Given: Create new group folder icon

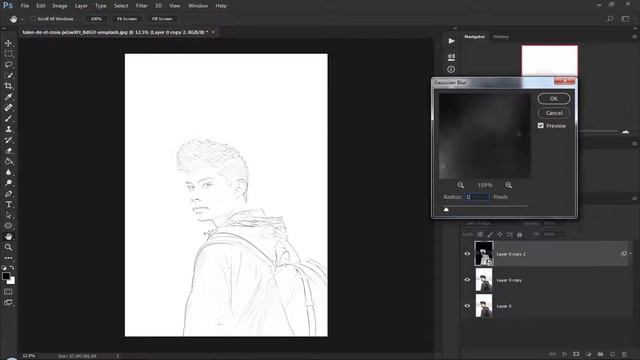Looking at the screenshot, I should [600, 354].
